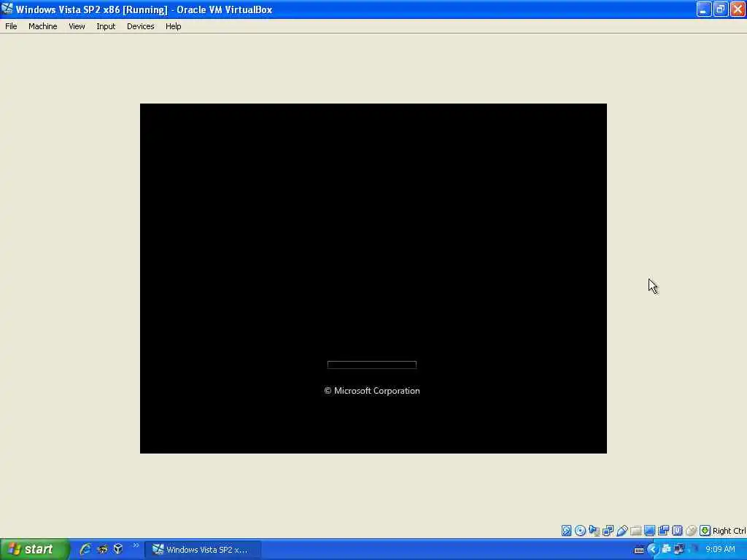Select the Windows Vista SP2 taskbar button
The image size is (747, 560).
tap(203, 550)
